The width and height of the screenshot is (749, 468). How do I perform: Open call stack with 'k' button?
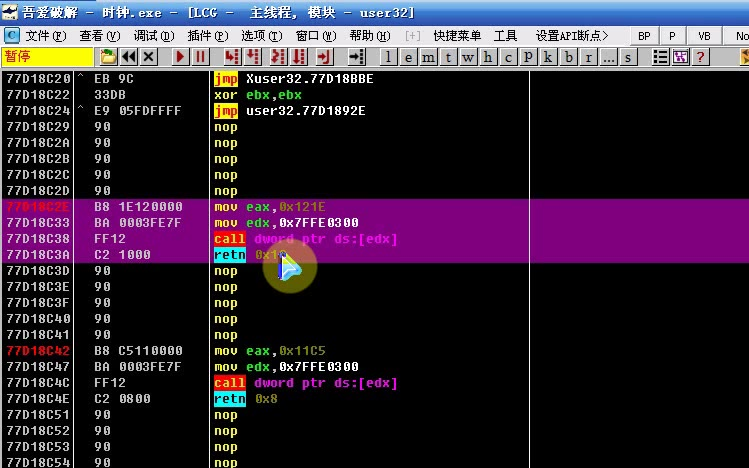tap(548, 56)
